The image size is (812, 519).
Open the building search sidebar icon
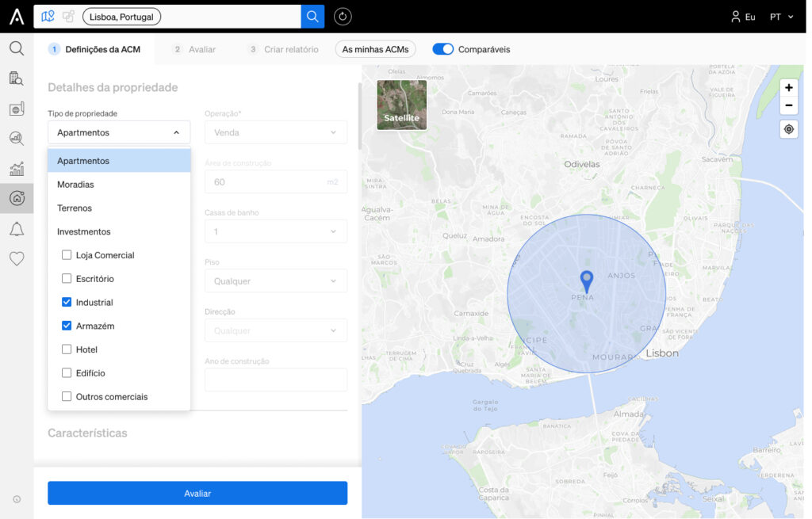pyautogui.click(x=17, y=78)
